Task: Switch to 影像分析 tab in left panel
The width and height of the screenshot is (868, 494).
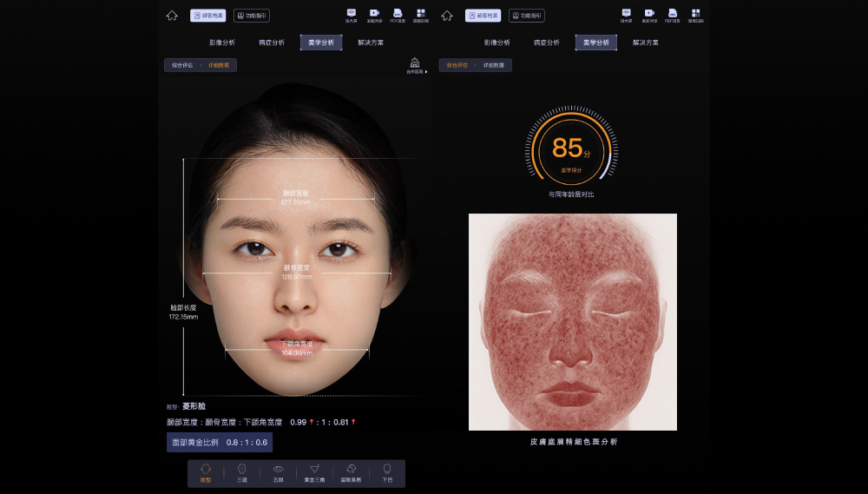Action: [x=222, y=43]
